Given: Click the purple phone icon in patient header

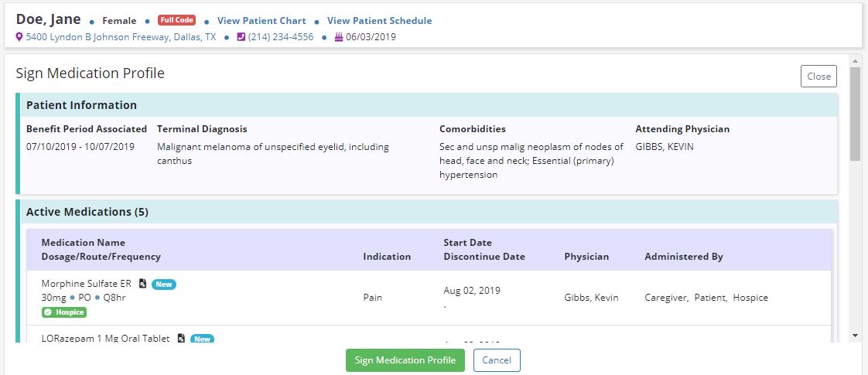Looking at the screenshot, I should pos(241,37).
